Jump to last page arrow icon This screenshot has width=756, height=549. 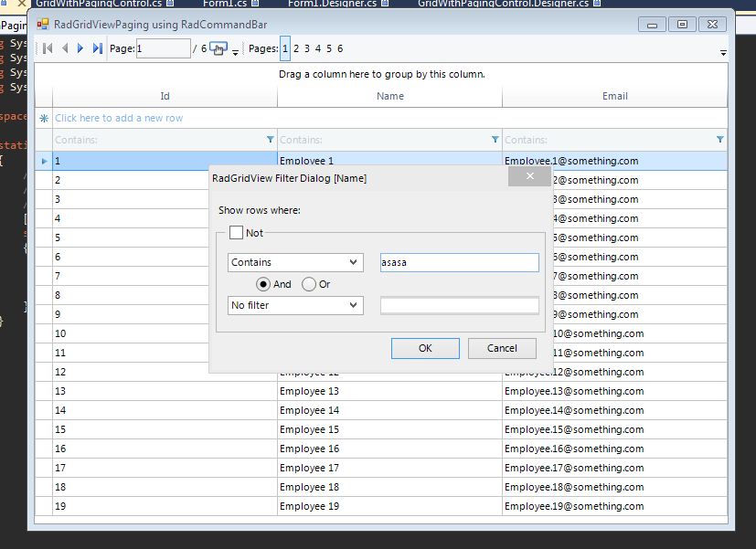tap(98, 48)
